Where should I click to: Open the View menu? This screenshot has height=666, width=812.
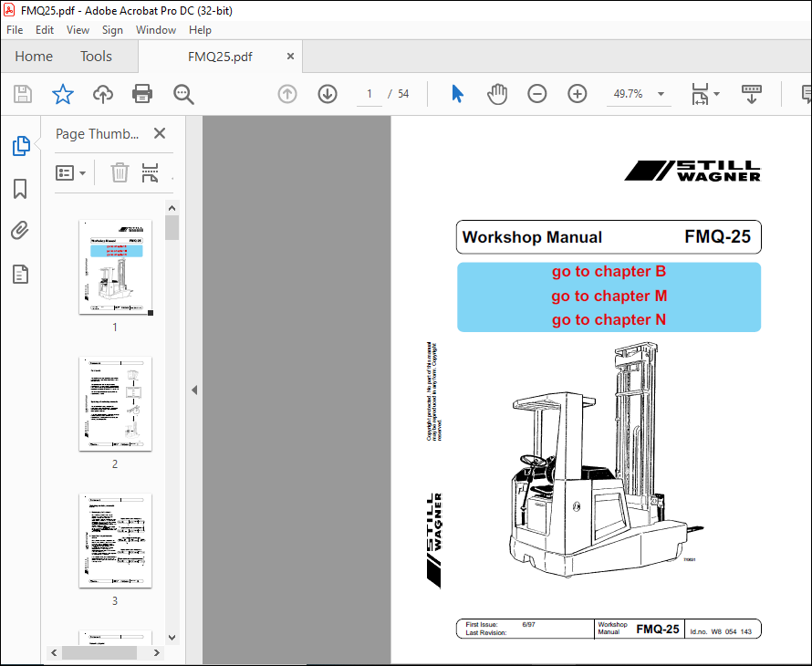[78, 30]
